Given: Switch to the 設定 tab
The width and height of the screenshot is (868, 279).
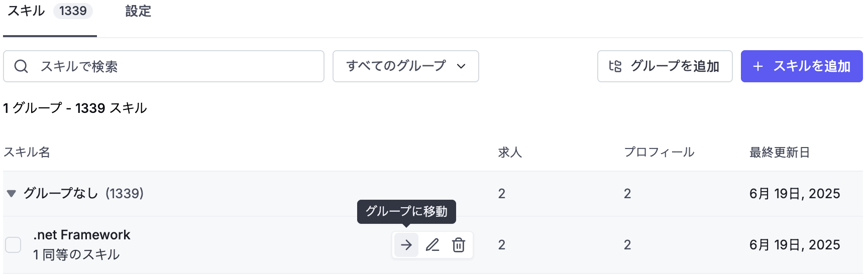Looking at the screenshot, I should pyautogui.click(x=138, y=11).
